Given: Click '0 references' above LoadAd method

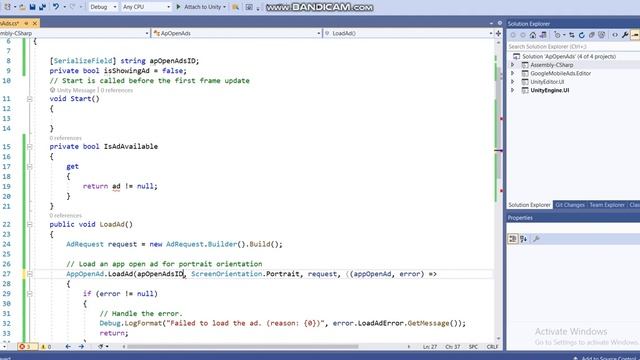Looking at the screenshot, I should 66,216.
